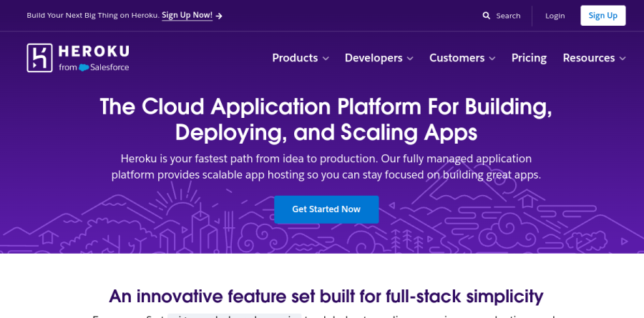Viewport: 644px width, 318px height.
Task: Click the search magnifier icon
Action: (x=487, y=16)
